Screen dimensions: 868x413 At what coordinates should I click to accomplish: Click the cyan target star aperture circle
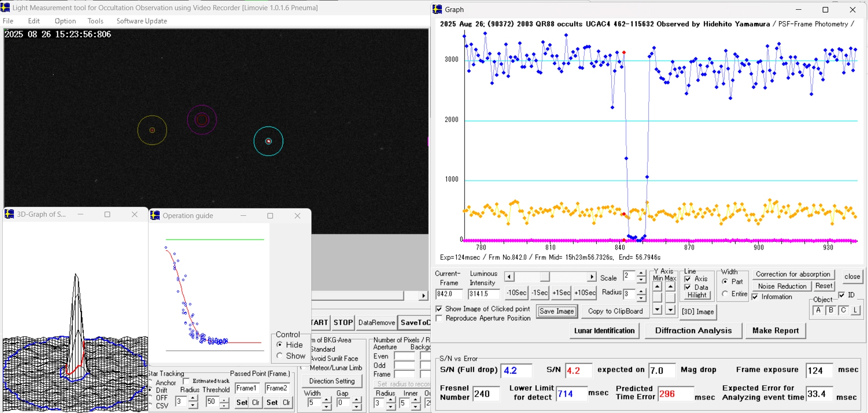[x=268, y=141]
